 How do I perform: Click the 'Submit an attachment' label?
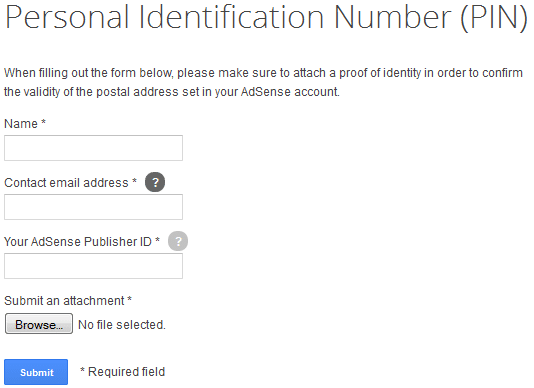tap(64, 301)
